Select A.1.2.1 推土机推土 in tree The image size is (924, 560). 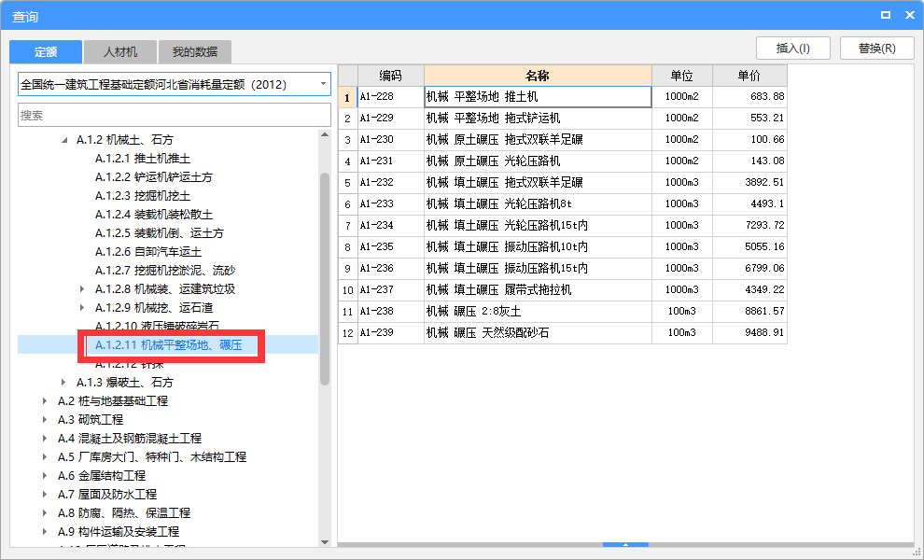(x=143, y=159)
